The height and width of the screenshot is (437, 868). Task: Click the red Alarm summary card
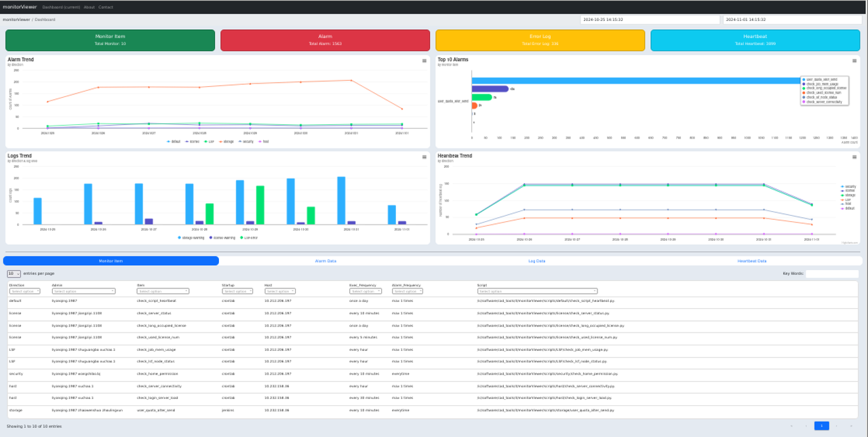[x=325, y=40]
